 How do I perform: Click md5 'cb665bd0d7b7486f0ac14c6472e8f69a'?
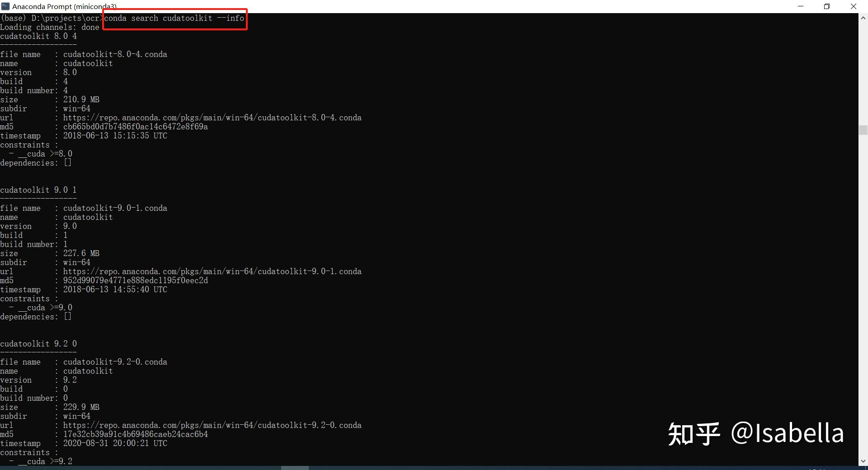136,127
